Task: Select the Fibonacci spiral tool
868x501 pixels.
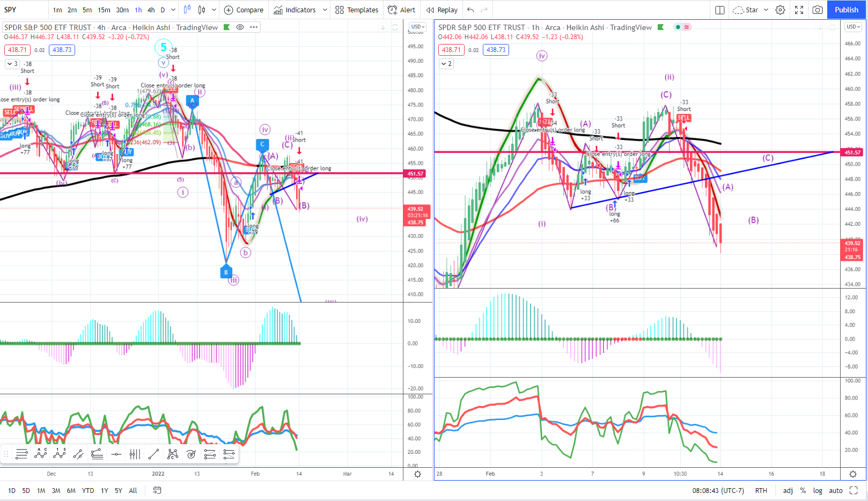Action: pyautogui.click(x=191, y=454)
